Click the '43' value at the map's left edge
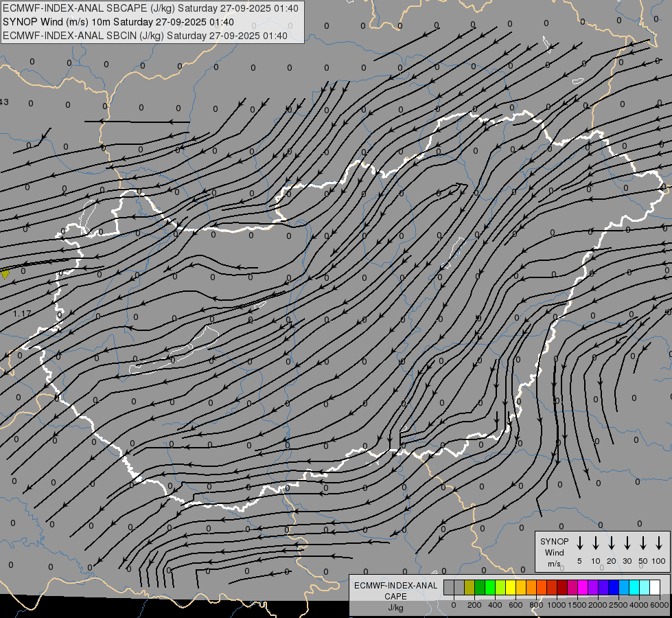 [x=4, y=102]
